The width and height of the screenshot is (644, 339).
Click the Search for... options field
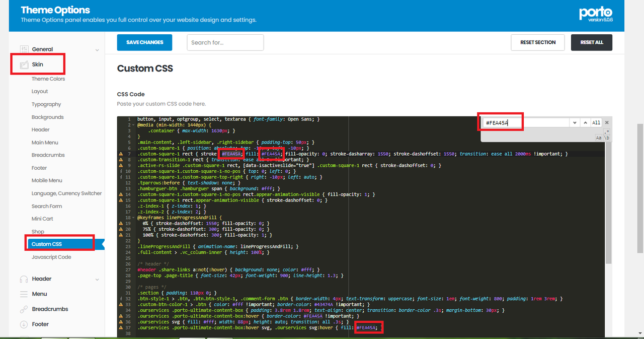[x=225, y=43]
